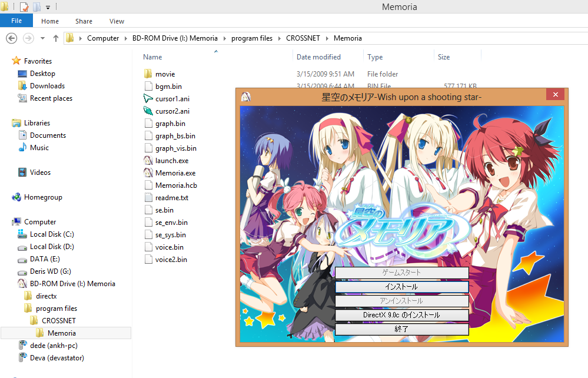Select Downloads in Favorites
Viewport: 588px width, 378px height.
click(47, 86)
